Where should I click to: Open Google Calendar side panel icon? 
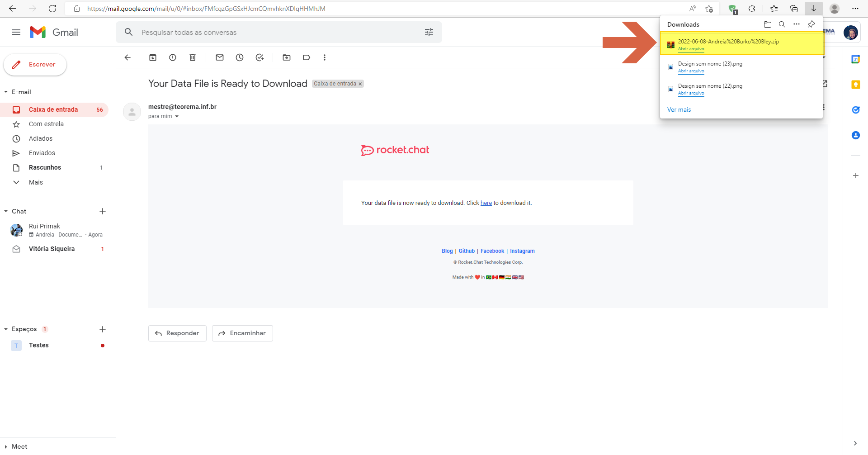856,59
